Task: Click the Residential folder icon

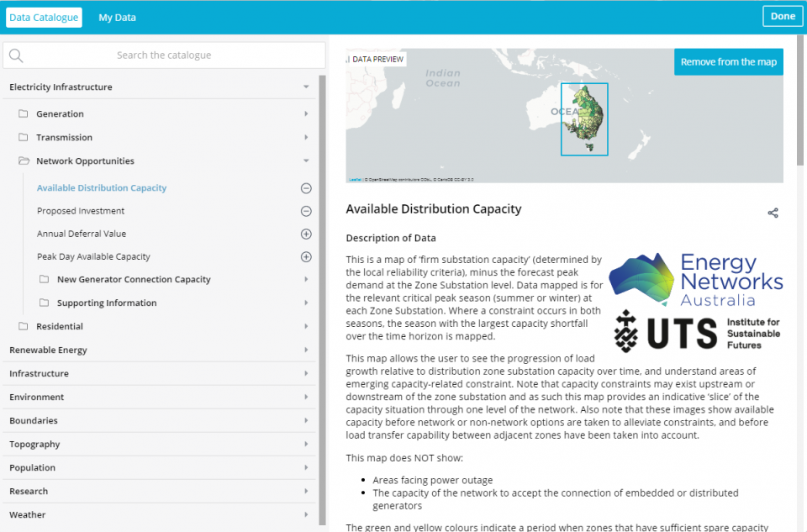Action: pyautogui.click(x=24, y=326)
